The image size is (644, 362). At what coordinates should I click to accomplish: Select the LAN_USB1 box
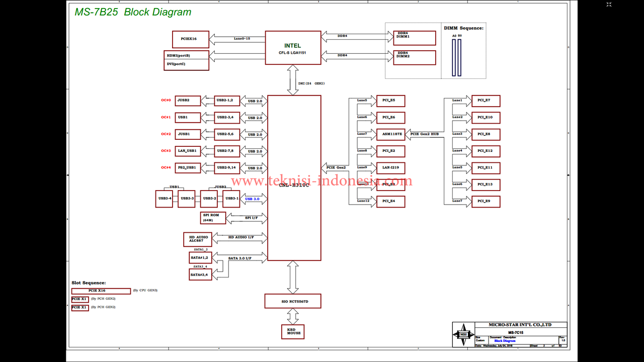tap(187, 151)
